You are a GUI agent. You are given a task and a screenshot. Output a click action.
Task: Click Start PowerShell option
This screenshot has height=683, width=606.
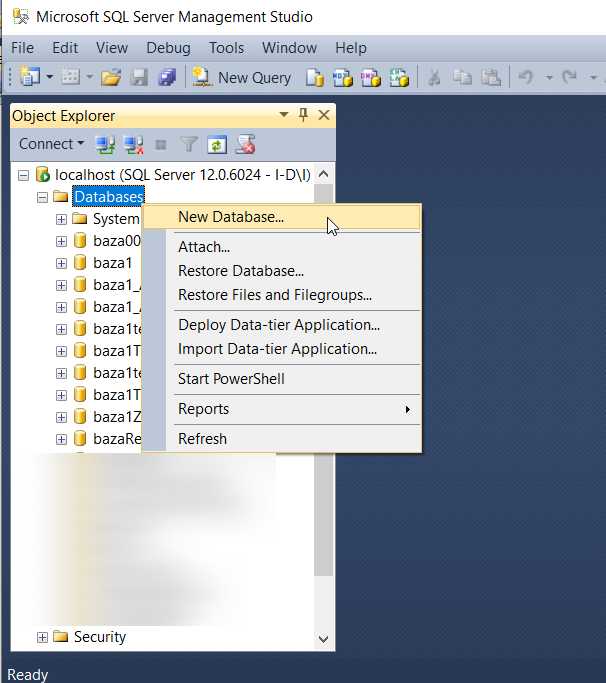(231, 379)
